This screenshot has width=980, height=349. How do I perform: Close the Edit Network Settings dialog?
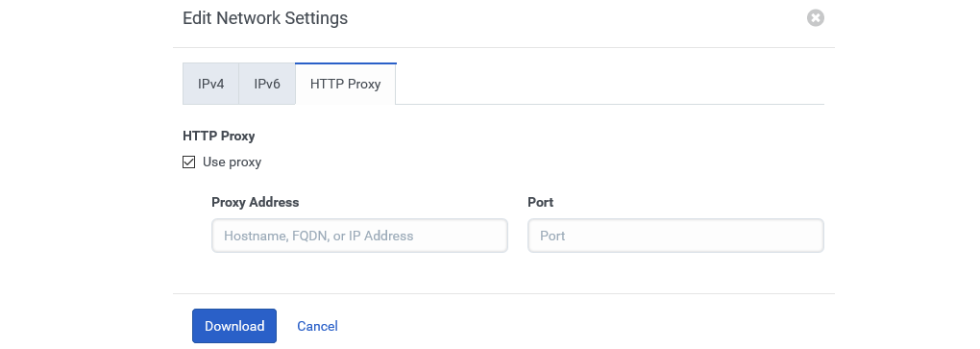tap(815, 17)
